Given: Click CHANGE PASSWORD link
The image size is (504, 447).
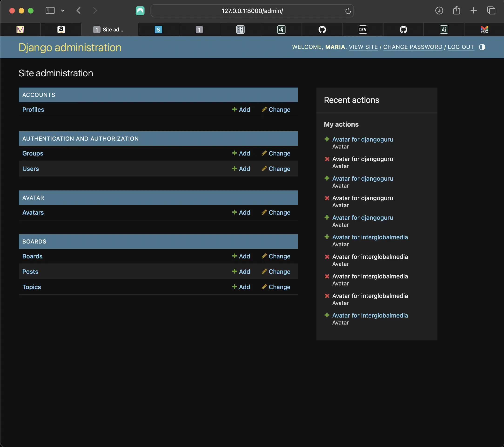Looking at the screenshot, I should [413, 47].
